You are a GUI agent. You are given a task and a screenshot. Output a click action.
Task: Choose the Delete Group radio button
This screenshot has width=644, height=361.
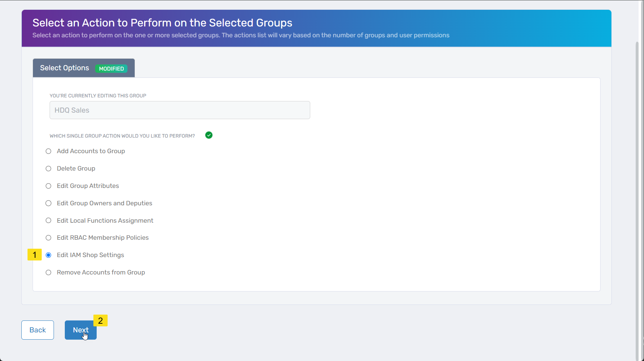49,169
